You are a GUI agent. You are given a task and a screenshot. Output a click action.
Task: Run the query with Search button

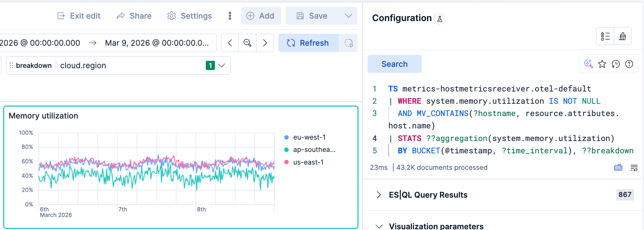click(394, 64)
